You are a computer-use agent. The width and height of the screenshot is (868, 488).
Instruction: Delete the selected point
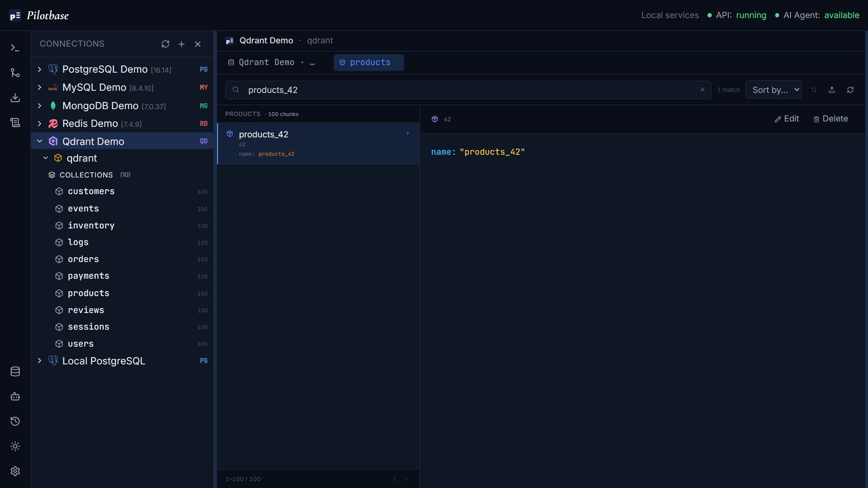(x=831, y=119)
